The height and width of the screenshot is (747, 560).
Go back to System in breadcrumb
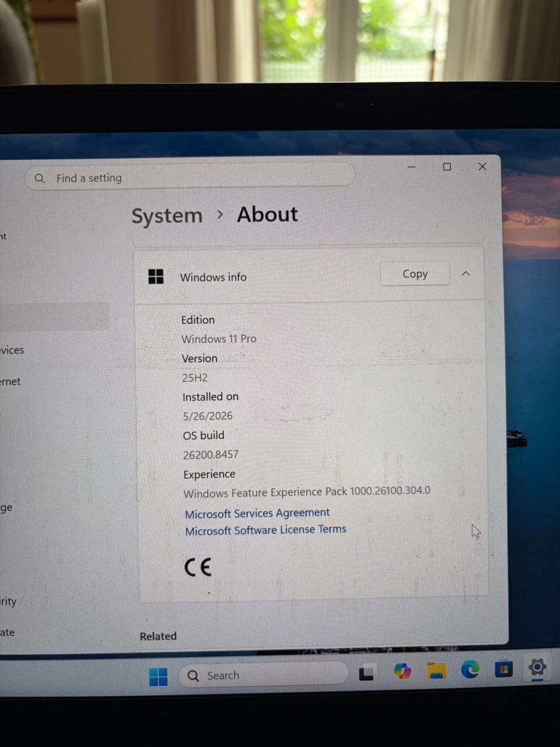[x=167, y=216]
